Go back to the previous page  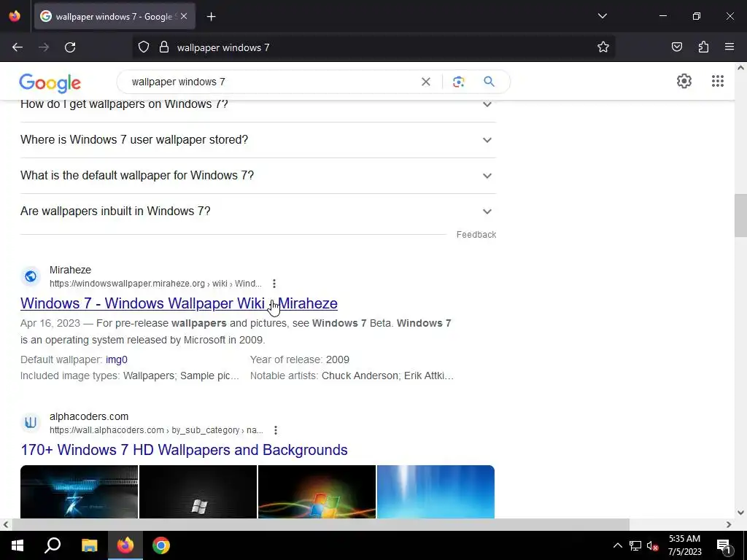point(18,47)
